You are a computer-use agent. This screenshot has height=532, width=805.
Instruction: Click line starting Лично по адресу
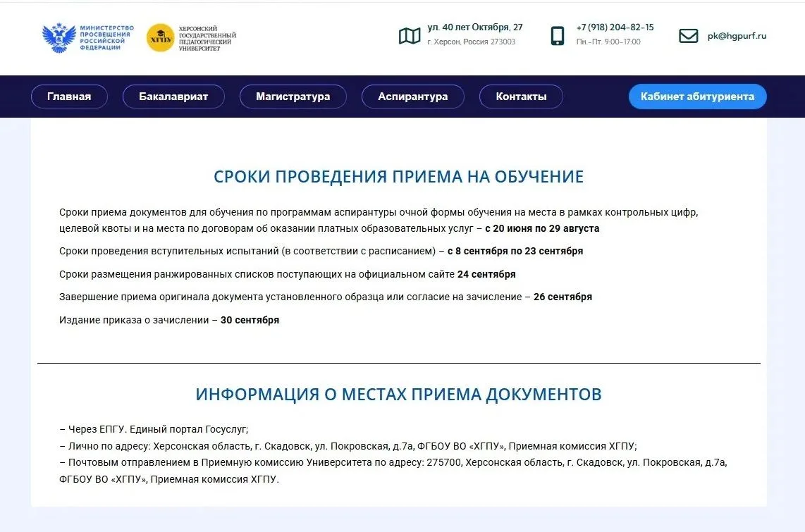pyautogui.click(x=348, y=446)
